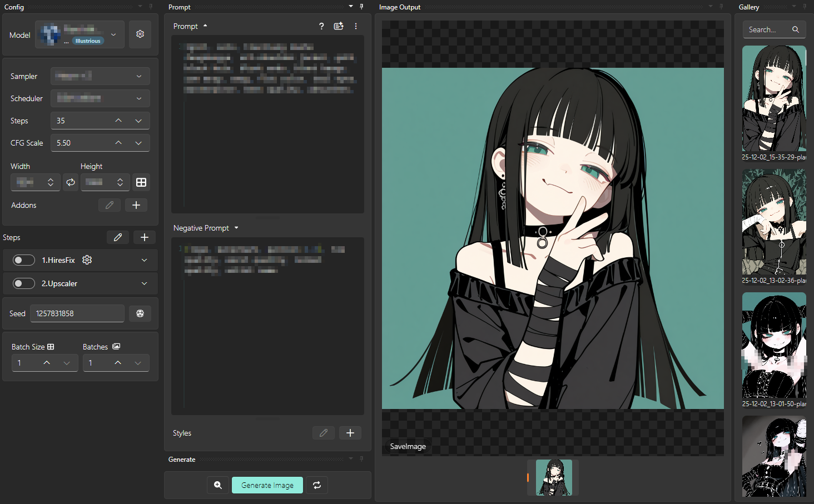Screen dimensions: 814x504
Task: Open the Scheduler dropdown
Action: click(100, 98)
